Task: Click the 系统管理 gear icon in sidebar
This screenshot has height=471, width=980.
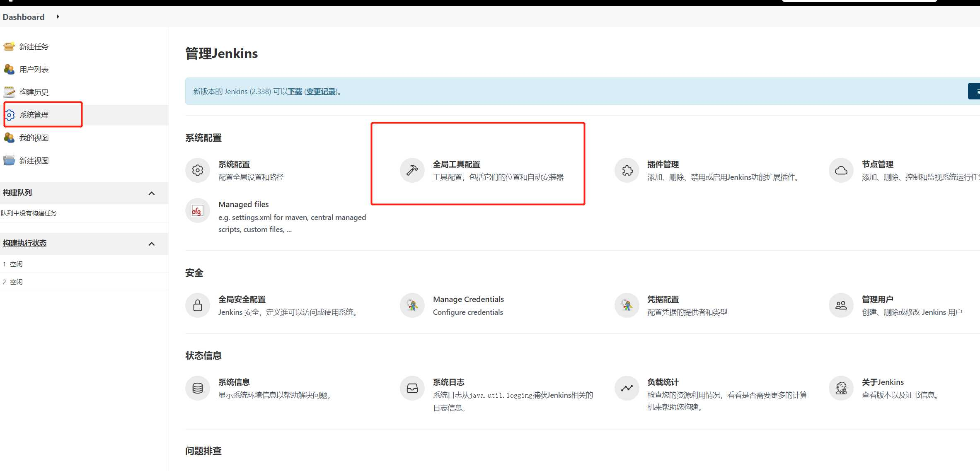Action: click(9, 115)
